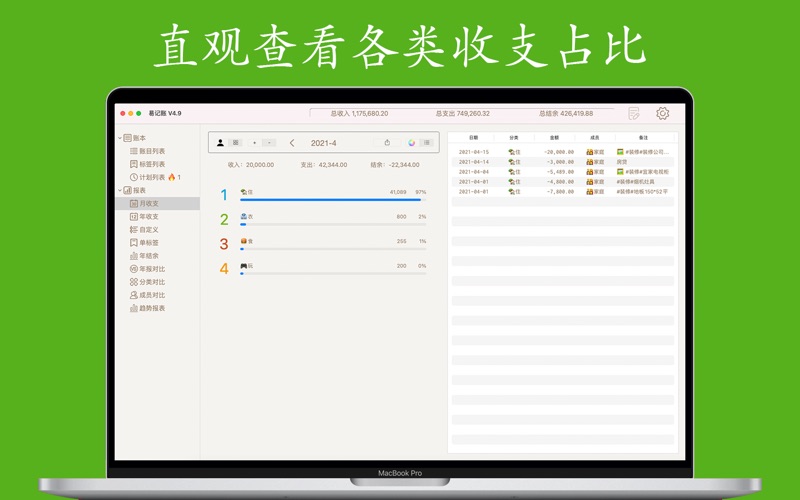800x500 pixels.
Task: Select 年收支 report in sidebar
Action: 144,217
